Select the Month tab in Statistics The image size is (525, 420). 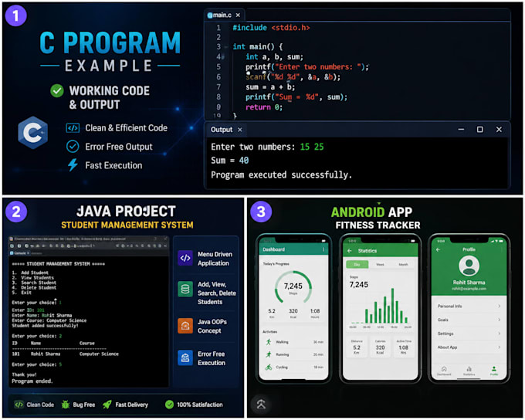(403, 264)
